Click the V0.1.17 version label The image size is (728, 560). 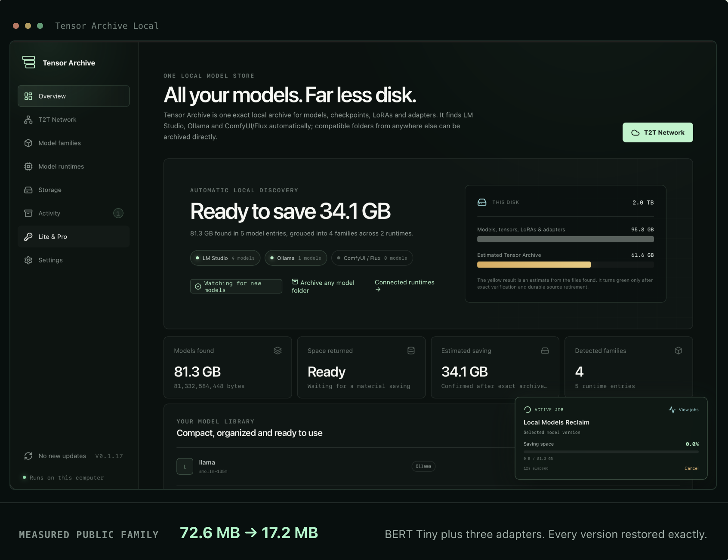click(109, 456)
